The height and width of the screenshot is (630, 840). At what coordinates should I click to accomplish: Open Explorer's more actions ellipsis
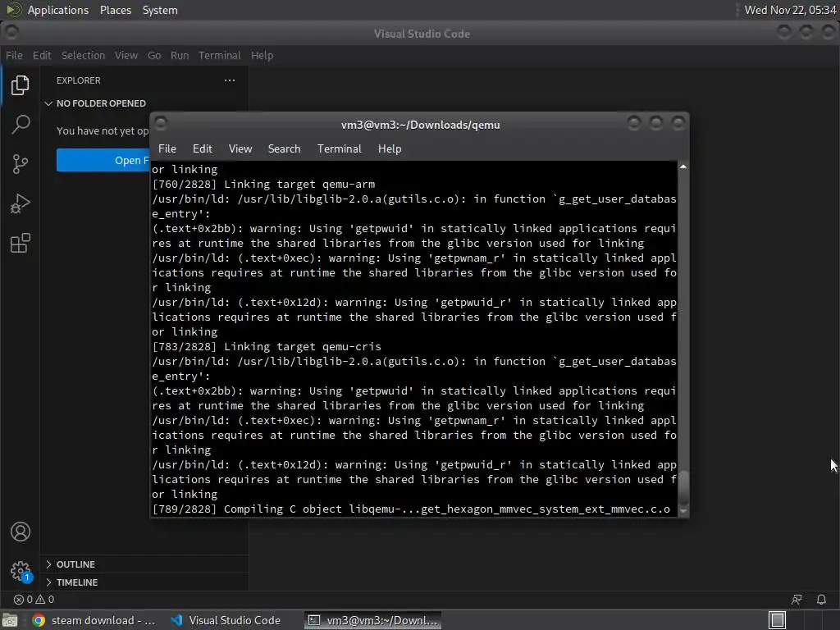(230, 80)
